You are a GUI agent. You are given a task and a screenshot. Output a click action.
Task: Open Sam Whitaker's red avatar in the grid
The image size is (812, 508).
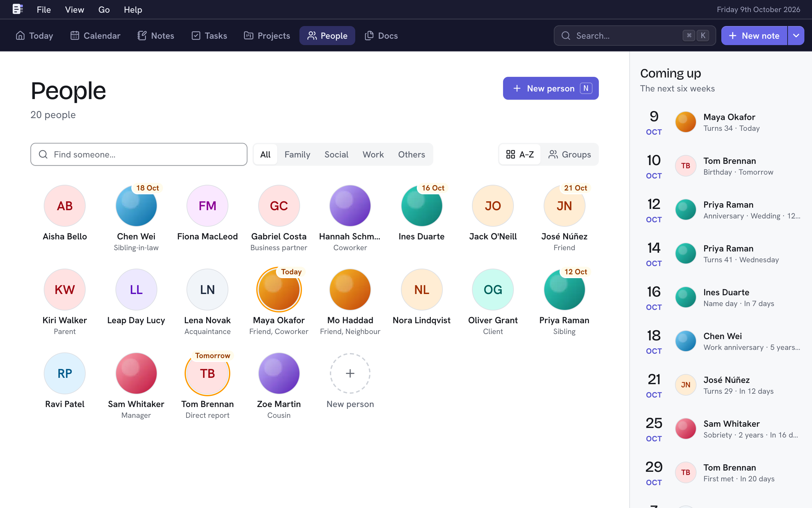pos(136,373)
